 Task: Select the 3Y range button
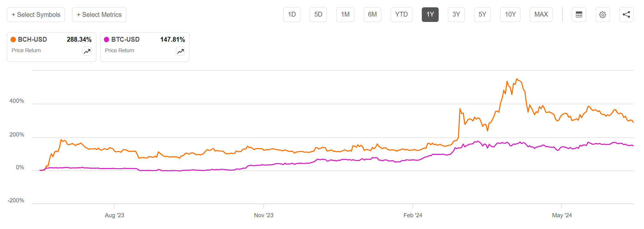pyautogui.click(x=456, y=15)
